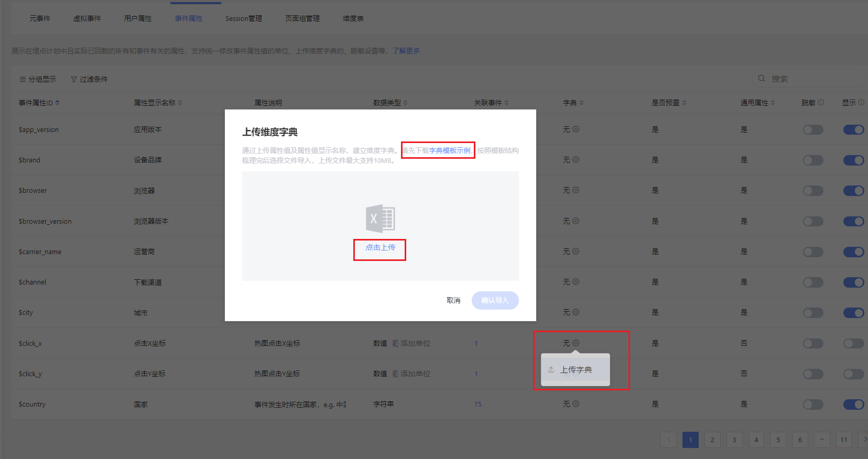Click the search magnifier icon

(762, 79)
